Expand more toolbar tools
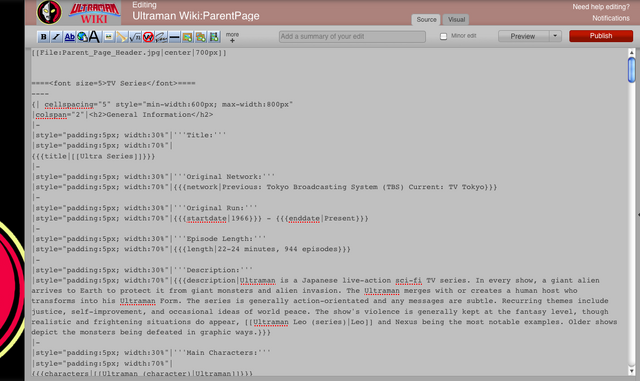 [x=232, y=37]
